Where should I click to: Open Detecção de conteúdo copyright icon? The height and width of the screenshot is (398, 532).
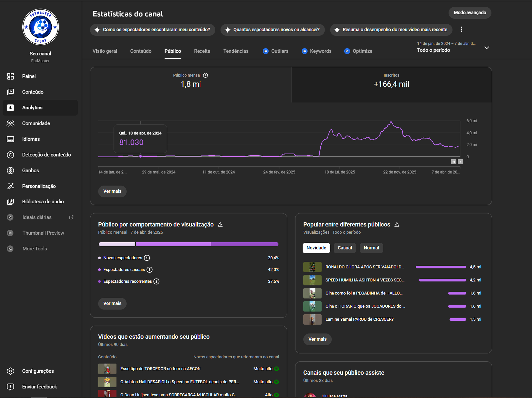pos(10,155)
